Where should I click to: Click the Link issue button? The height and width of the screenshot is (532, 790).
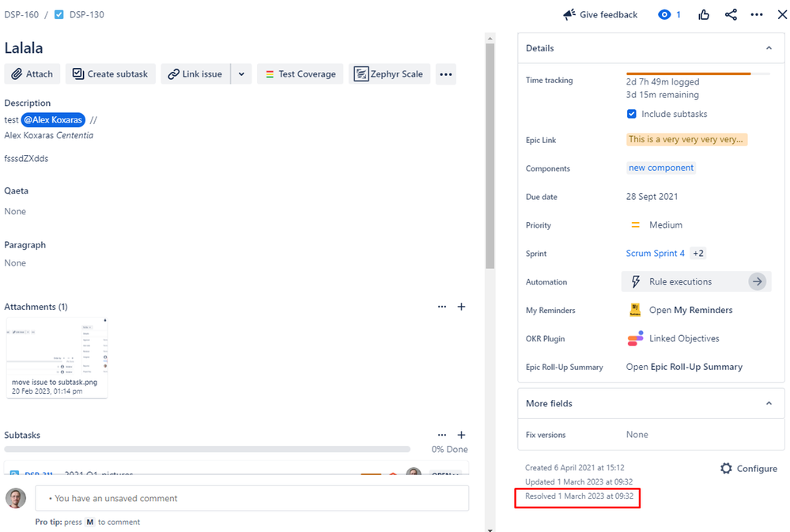pos(195,74)
